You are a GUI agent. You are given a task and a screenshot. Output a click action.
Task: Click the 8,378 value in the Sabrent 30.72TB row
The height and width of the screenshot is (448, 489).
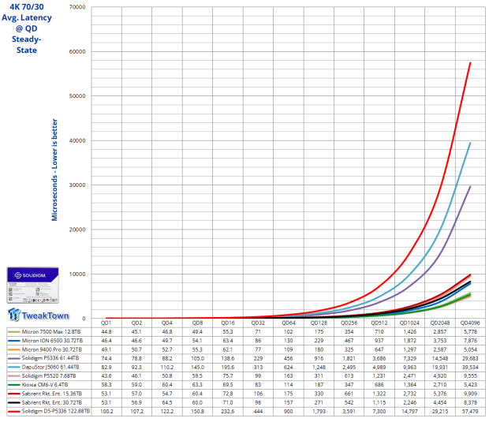pyautogui.click(x=470, y=402)
